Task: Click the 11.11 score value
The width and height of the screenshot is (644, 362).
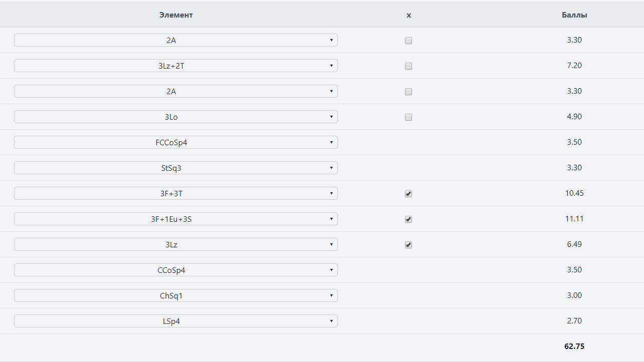Action: click(x=574, y=219)
